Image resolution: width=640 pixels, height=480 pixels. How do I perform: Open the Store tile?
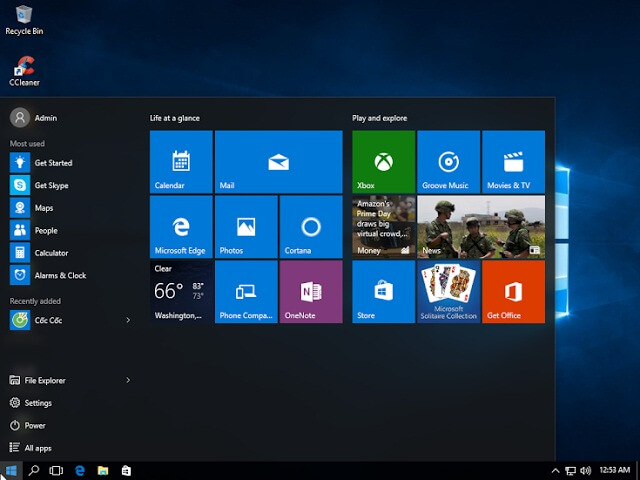384,292
